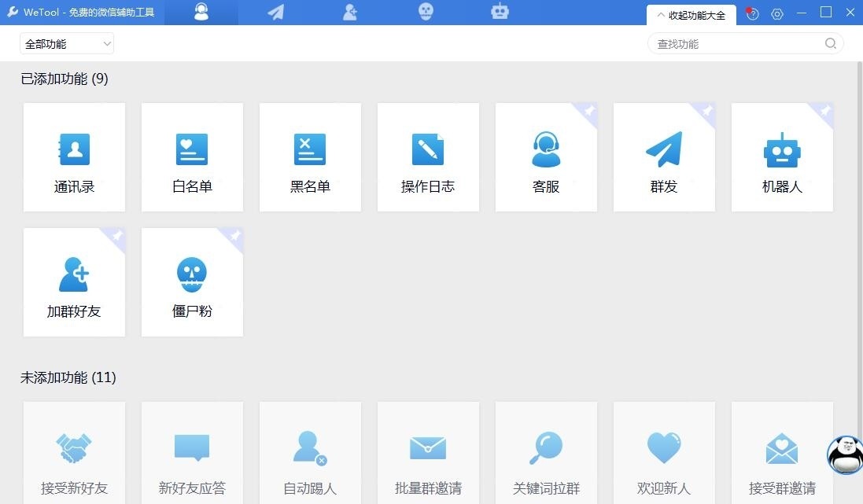Open the 客服 customer service feature
863x504 pixels.
tap(546, 156)
